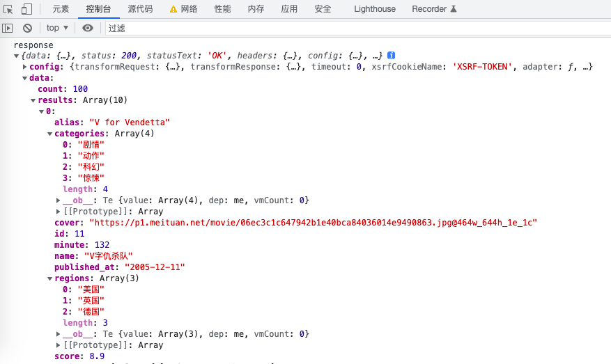Switch to the 性能 tab
The width and height of the screenshot is (611, 364).
222,9
